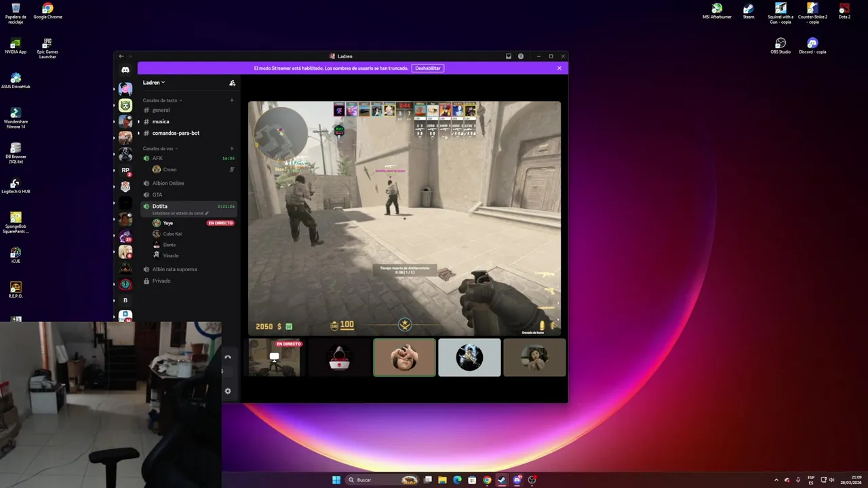Add a text channel with plus icon
Screen dimensions: 868x488
click(x=232, y=100)
